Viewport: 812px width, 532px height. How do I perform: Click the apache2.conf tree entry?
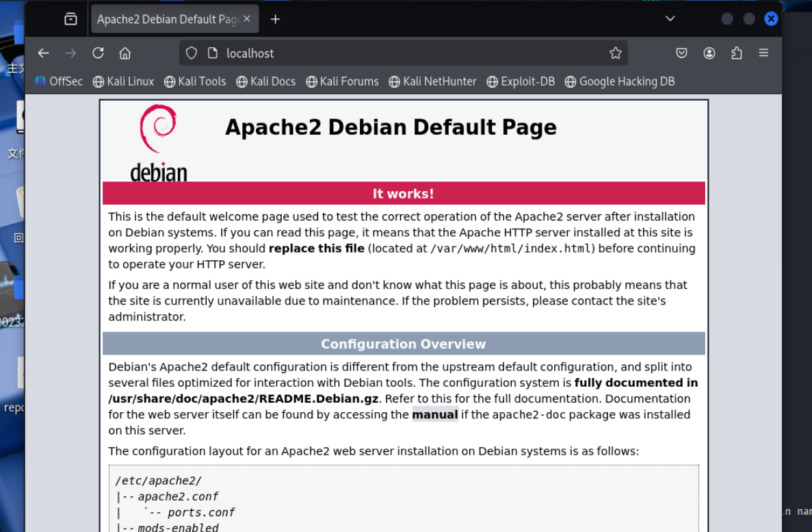(x=178, y=497)
